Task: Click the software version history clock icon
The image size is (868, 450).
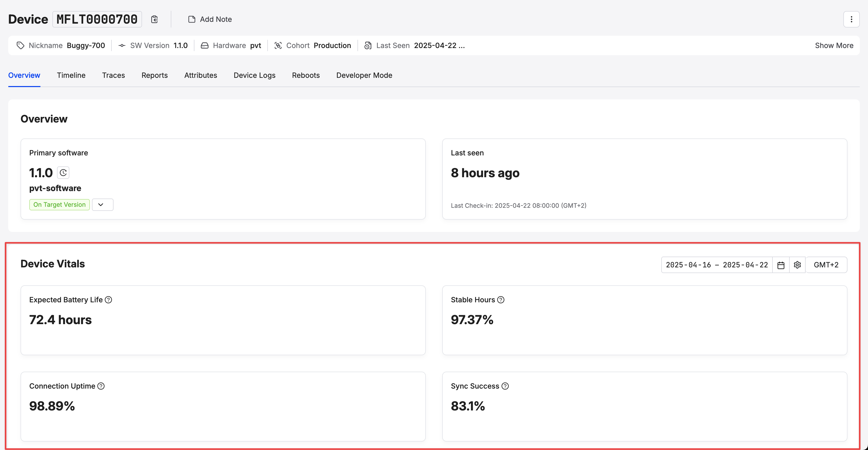Action: (63, 173)
